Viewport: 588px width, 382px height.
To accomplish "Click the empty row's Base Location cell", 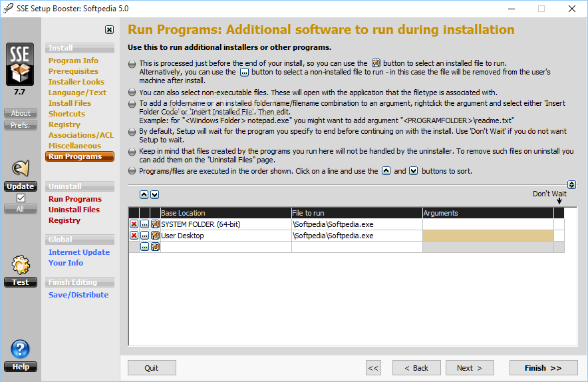I will [225, 246].
